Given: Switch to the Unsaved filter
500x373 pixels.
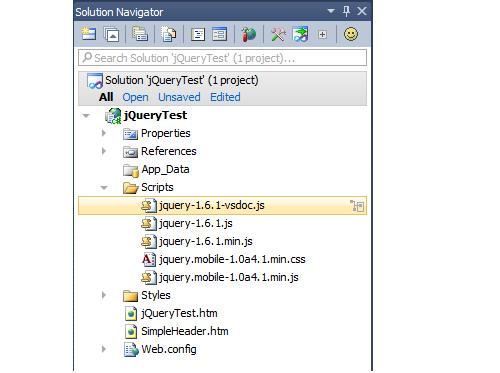Looking at the screenshot, I should 179,97.
